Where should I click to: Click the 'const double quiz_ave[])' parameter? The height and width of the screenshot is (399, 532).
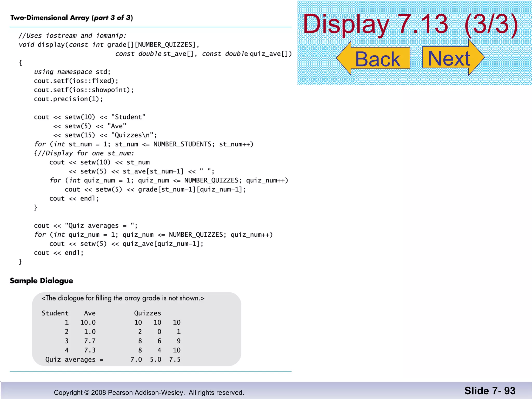pyautogui.click(x=247, y=54)
